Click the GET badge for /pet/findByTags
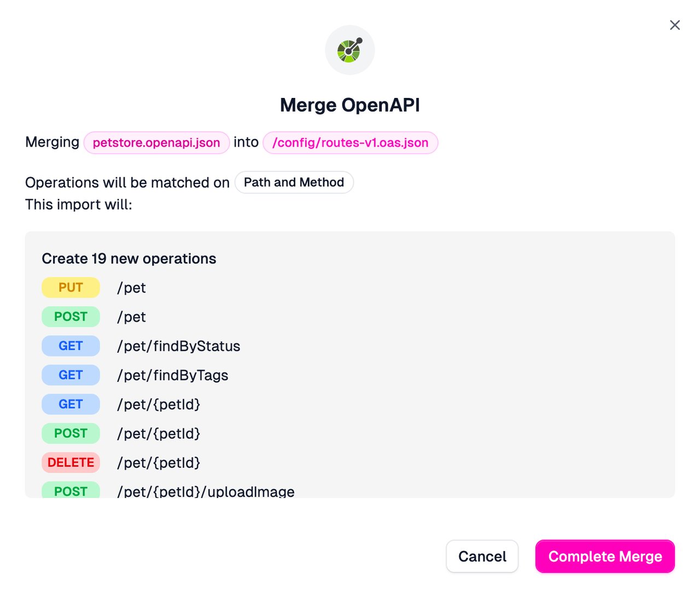The height and width of the screenshot is (598, 700). [71, 375]
